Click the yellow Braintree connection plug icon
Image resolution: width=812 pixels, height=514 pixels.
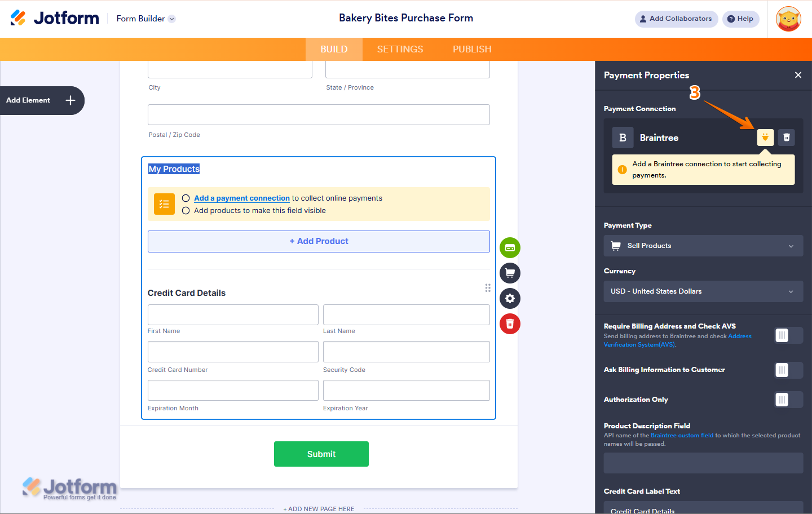pos(765,137)
